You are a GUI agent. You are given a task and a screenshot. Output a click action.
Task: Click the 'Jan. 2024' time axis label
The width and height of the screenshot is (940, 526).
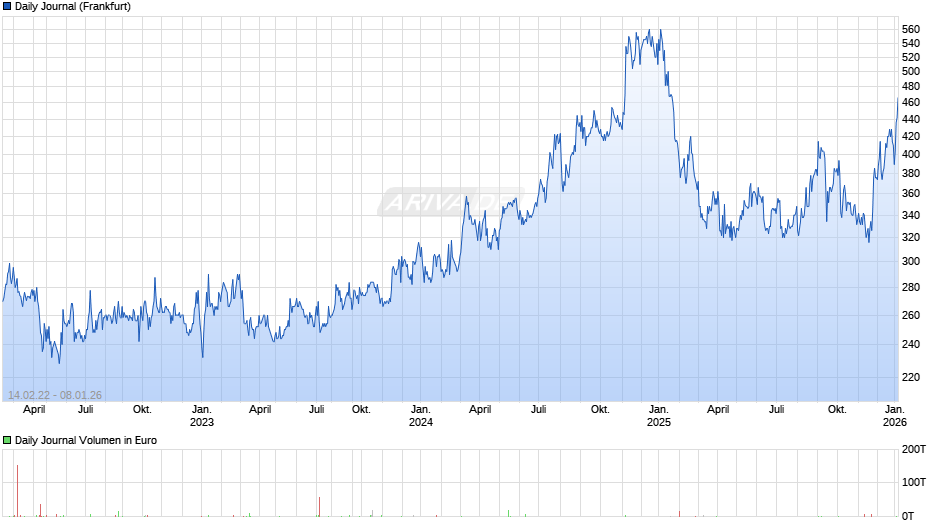(x=421, y=416)
